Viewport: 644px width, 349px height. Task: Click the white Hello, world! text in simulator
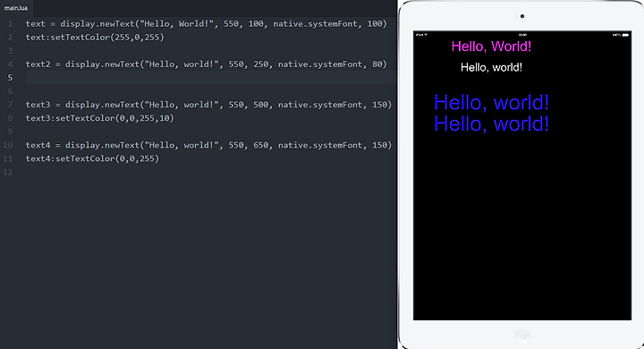click(x=491, y=67)
